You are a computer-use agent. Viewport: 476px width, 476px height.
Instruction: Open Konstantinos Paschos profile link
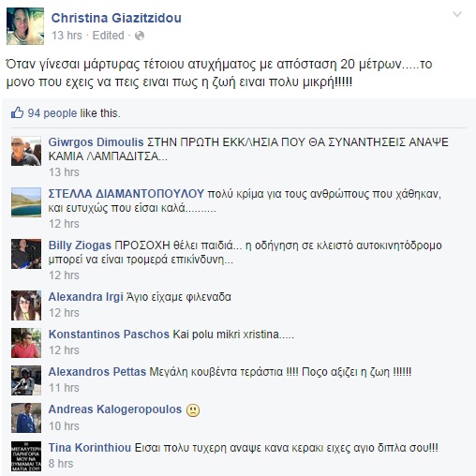coord(109,335)
